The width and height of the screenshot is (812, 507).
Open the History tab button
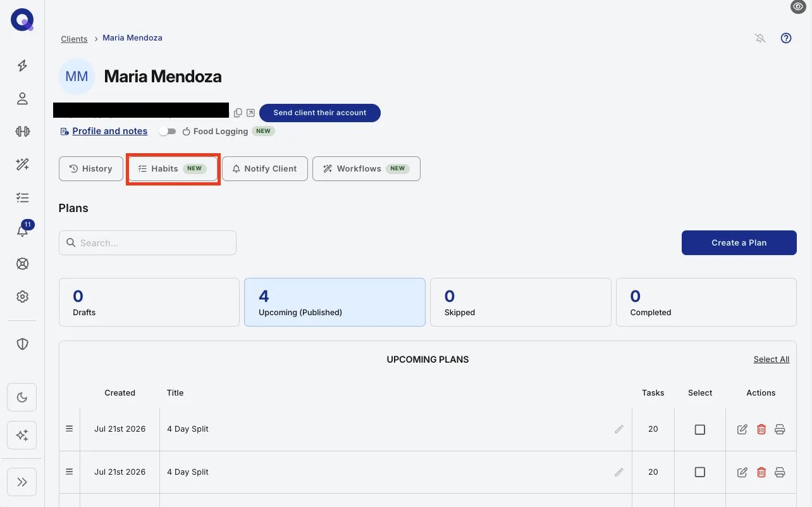[x=91, y=168]
